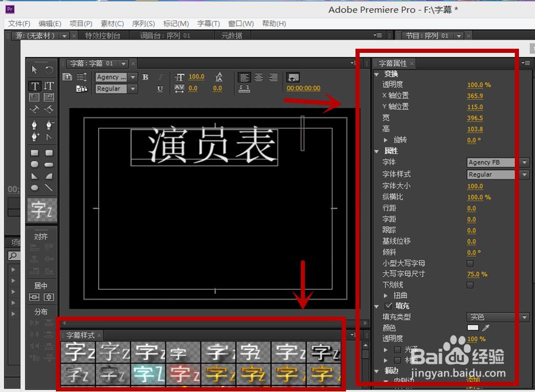This screenshot has width=535, height=392.
Task: Select the Rectangle shape tool
Action: pos(34,153)
